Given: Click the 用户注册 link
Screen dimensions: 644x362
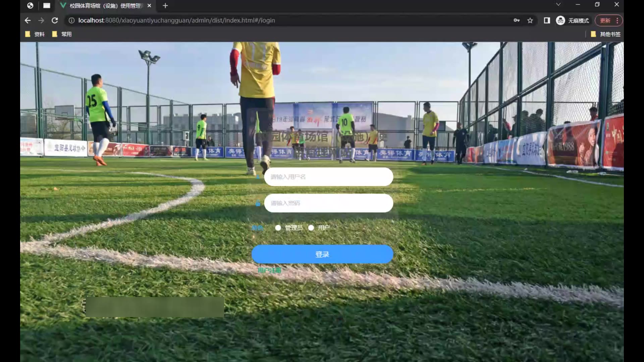Looking at the screenshot, I should 269,270.
